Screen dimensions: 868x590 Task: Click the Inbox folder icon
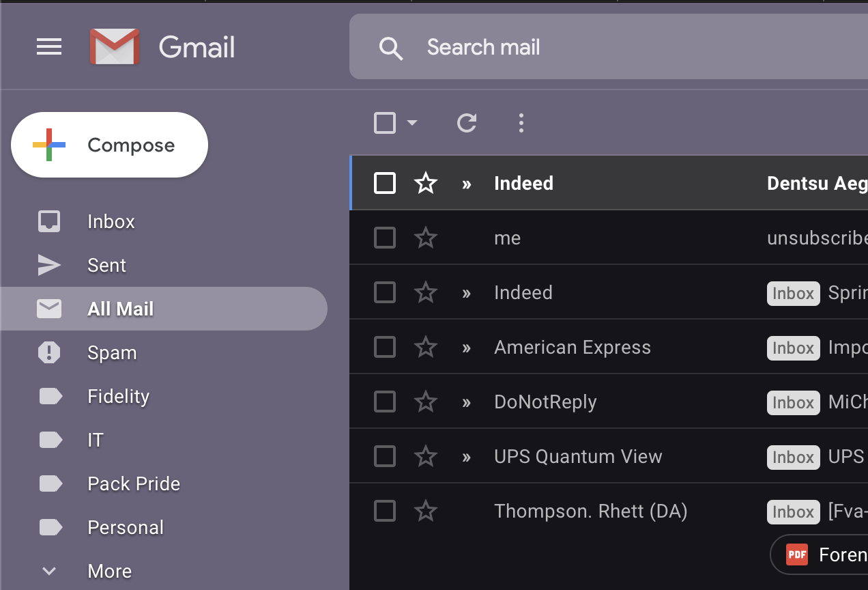pos(48,221)
